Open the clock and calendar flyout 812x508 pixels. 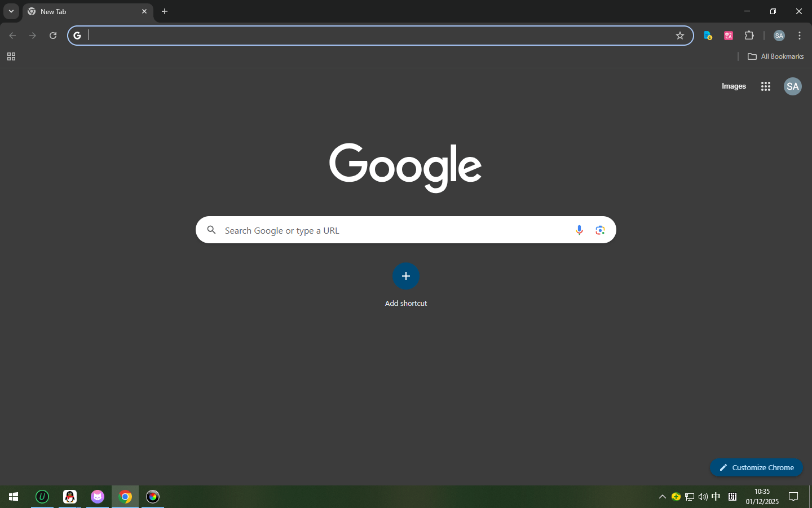click(762, 497)
